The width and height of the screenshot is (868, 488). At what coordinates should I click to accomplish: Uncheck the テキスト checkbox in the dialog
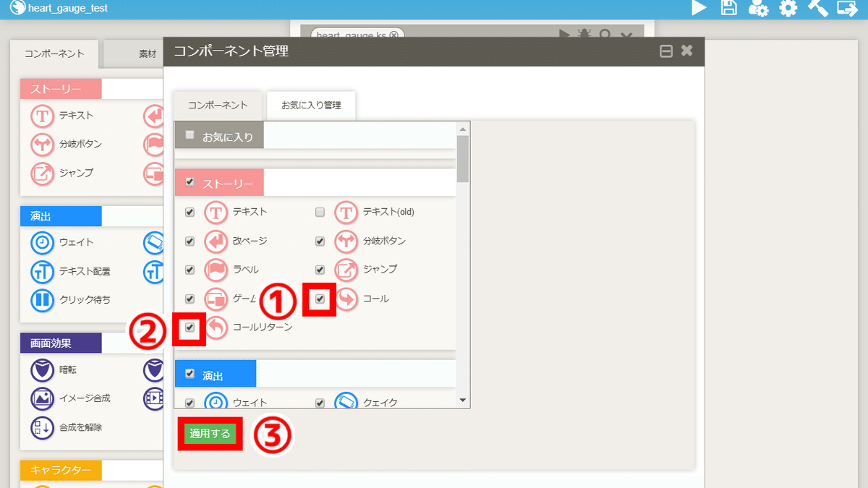click(x=190, y=213)
